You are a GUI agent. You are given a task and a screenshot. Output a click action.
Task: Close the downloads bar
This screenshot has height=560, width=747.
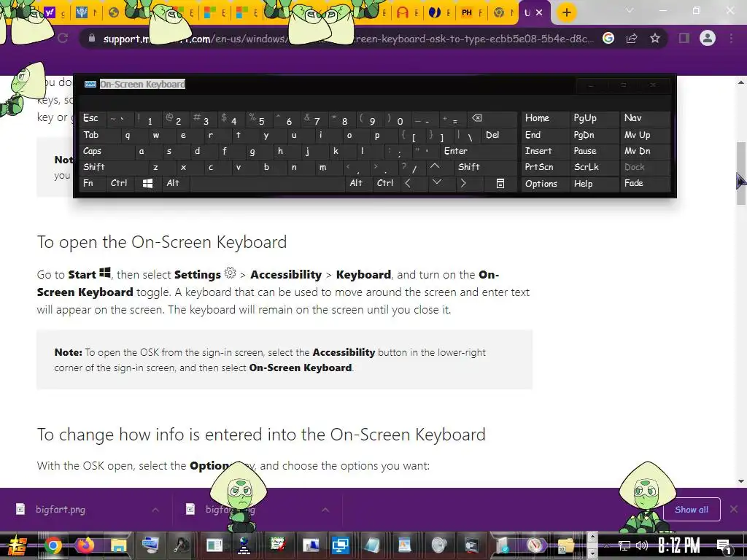click(734, 510)
